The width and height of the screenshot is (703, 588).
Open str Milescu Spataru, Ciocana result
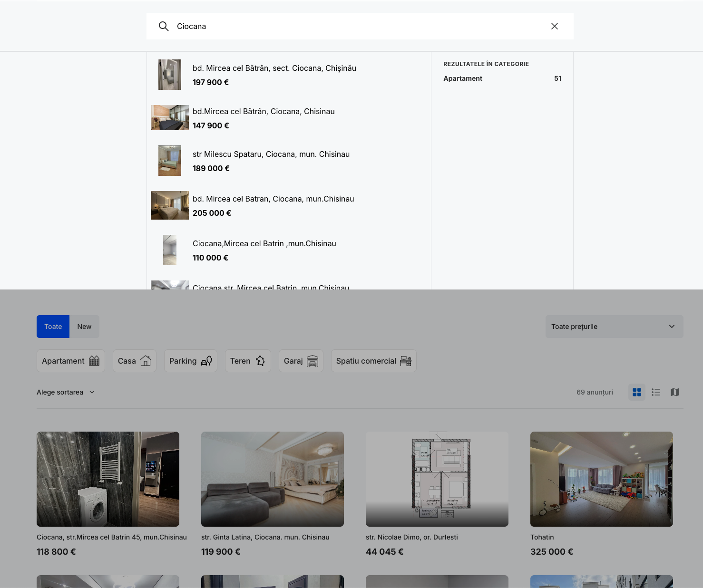tap(271, 154)
